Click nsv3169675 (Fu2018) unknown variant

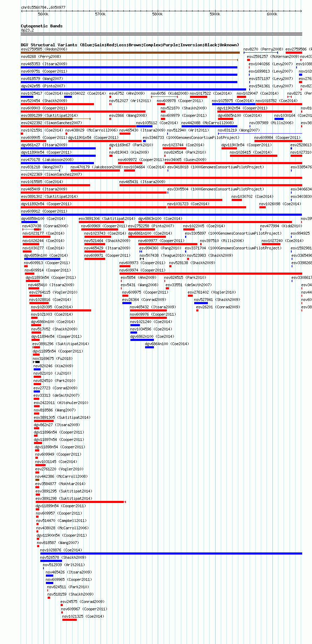click(37, 362)
